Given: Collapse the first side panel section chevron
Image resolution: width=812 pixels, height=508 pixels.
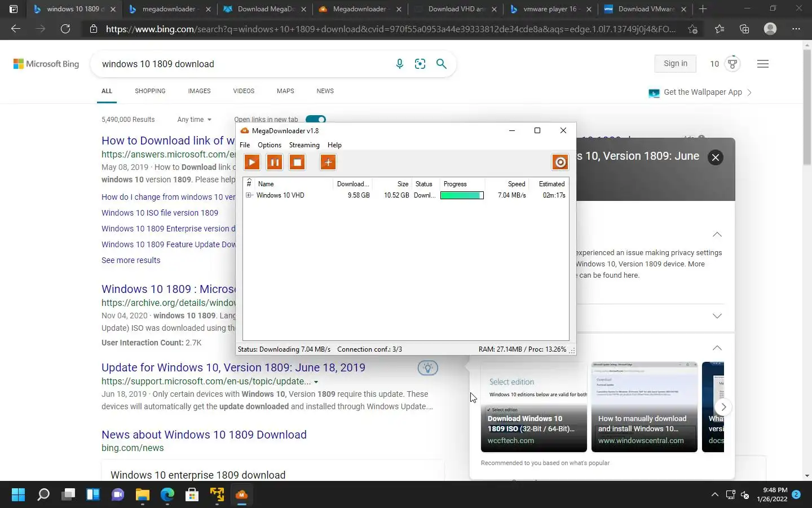Looking at the screenshot, I should click(x=717, y=235).
